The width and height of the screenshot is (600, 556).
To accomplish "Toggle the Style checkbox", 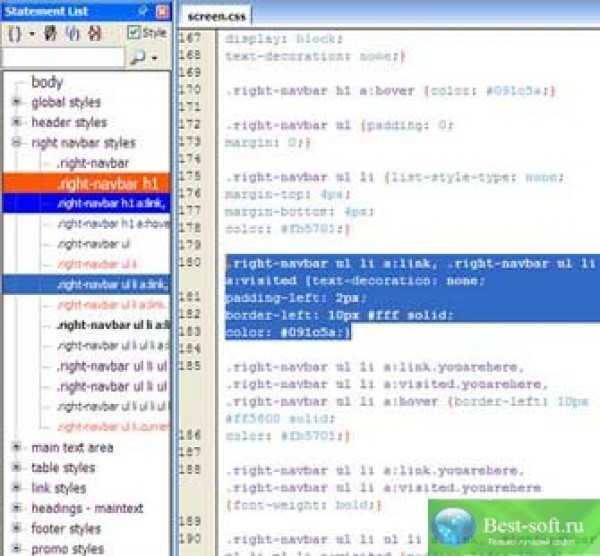I will tap(134, 33).
